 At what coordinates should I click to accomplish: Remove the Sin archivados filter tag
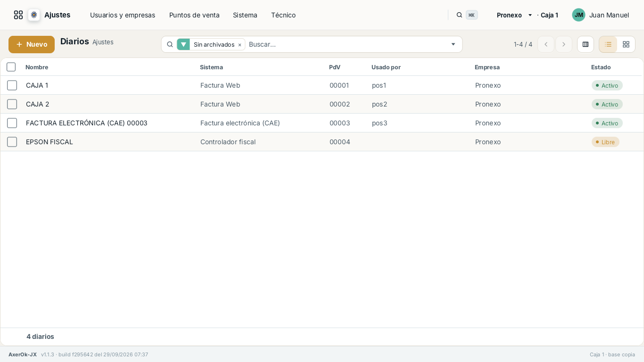(239, 45)
